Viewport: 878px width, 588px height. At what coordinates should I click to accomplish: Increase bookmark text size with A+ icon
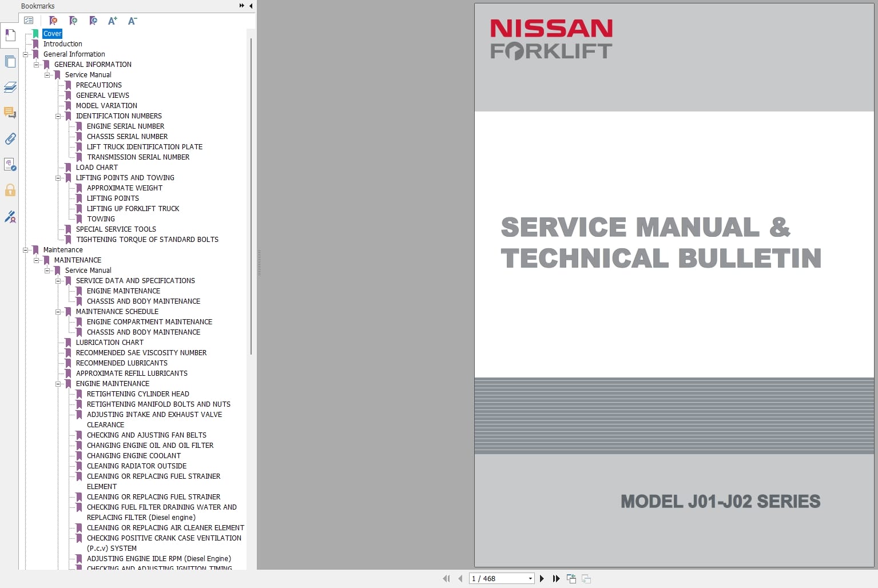point(113,21)
